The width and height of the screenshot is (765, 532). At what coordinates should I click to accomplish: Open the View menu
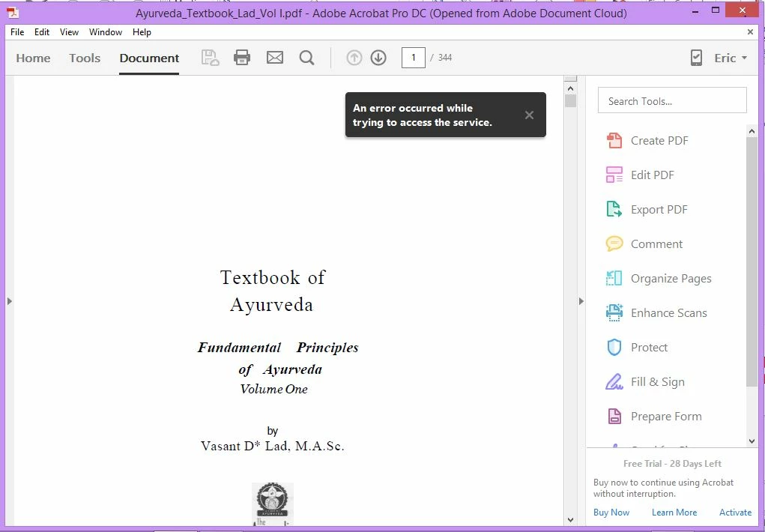69,31
